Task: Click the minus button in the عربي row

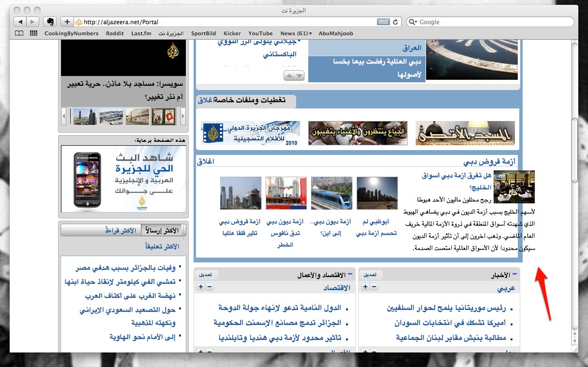Action: point(374,287)
